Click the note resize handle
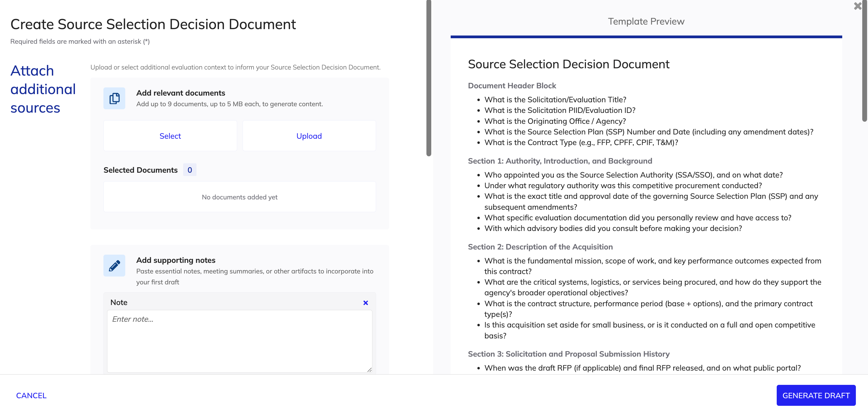 click(x=369, y=370)
